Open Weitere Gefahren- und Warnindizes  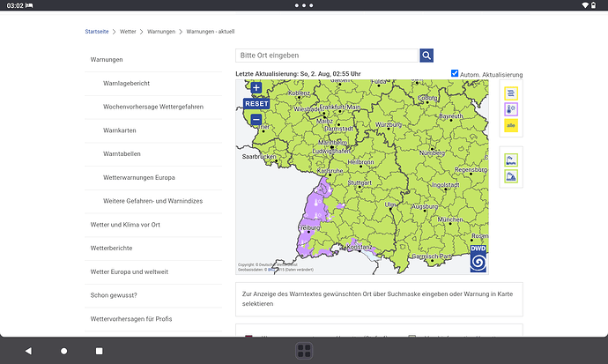[x=153, y=201]
